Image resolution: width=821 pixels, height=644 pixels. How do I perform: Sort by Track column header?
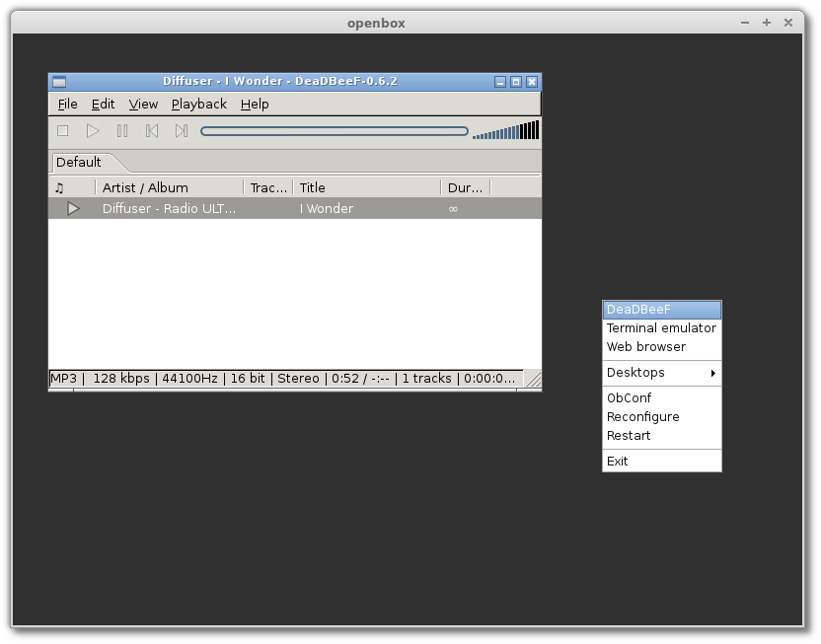click(268, 187)
